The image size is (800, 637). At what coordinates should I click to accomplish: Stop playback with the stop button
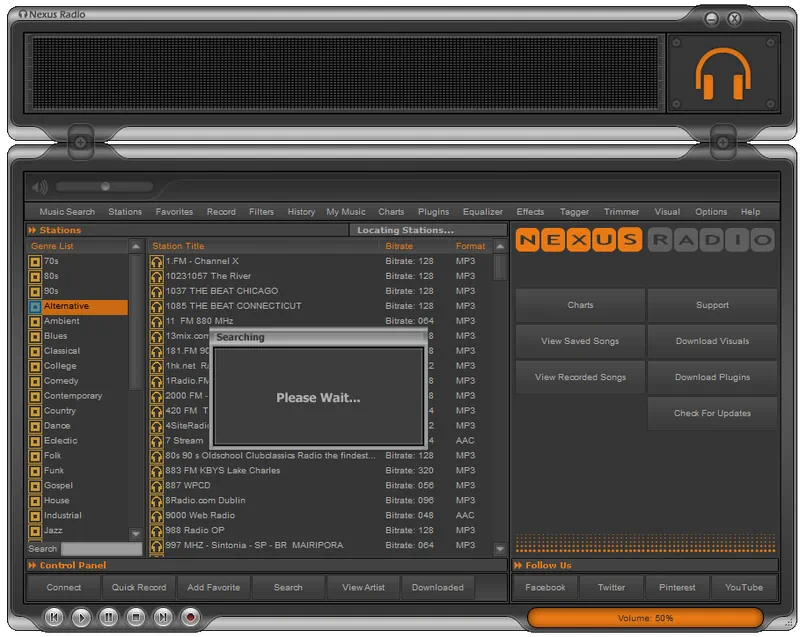tap(136, 617)
